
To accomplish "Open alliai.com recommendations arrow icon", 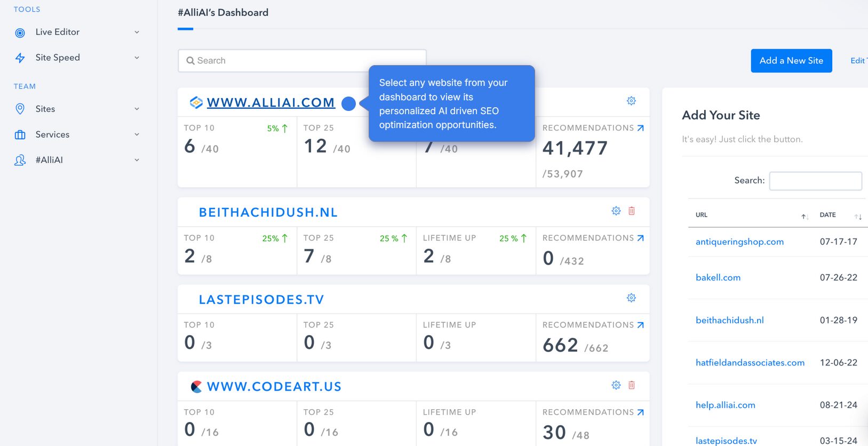I will pyautogui.click(x=641, y=128).
